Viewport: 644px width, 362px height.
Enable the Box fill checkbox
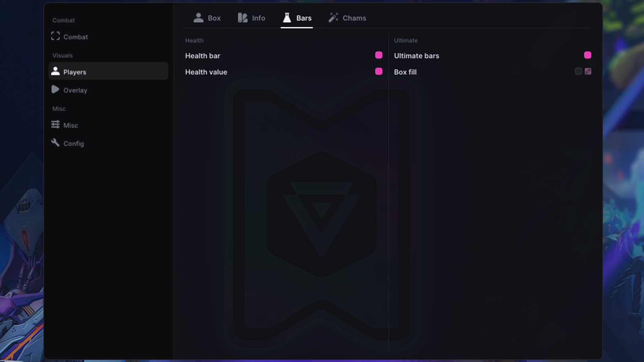click(x=578, y=71)
